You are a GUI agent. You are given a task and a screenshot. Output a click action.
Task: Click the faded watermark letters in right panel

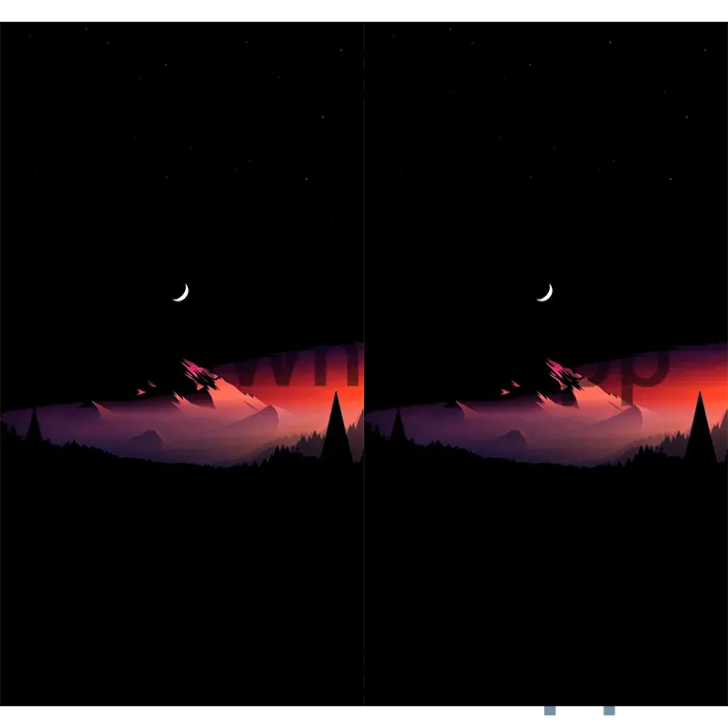coord(633,368)
